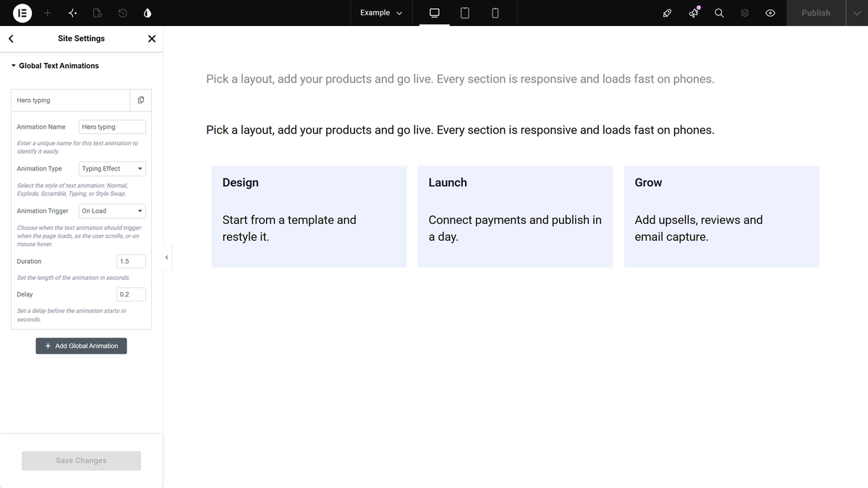Click the Animation Name label
Screen dimensions: 868x488
[x=41, y=127]
